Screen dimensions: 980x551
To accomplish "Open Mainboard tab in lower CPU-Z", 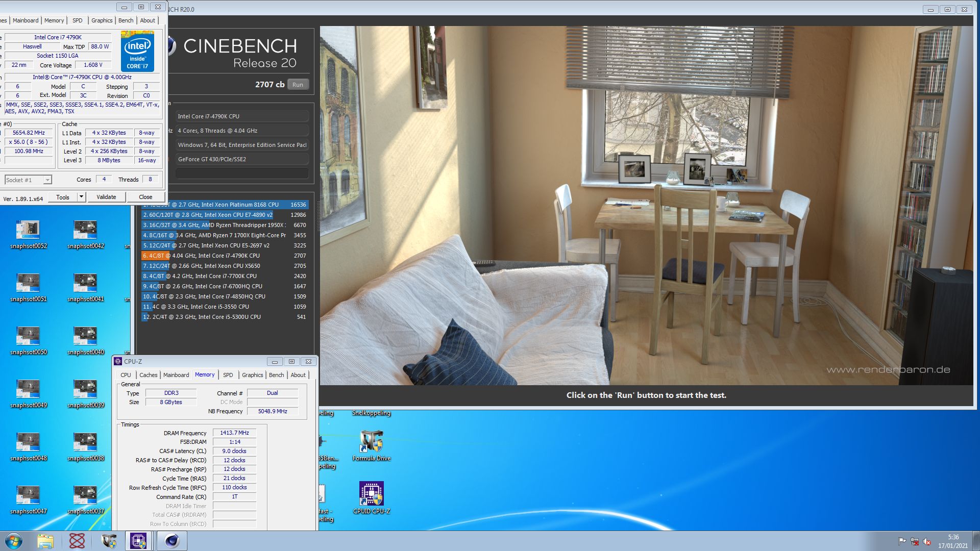I will tap(176, 375).
